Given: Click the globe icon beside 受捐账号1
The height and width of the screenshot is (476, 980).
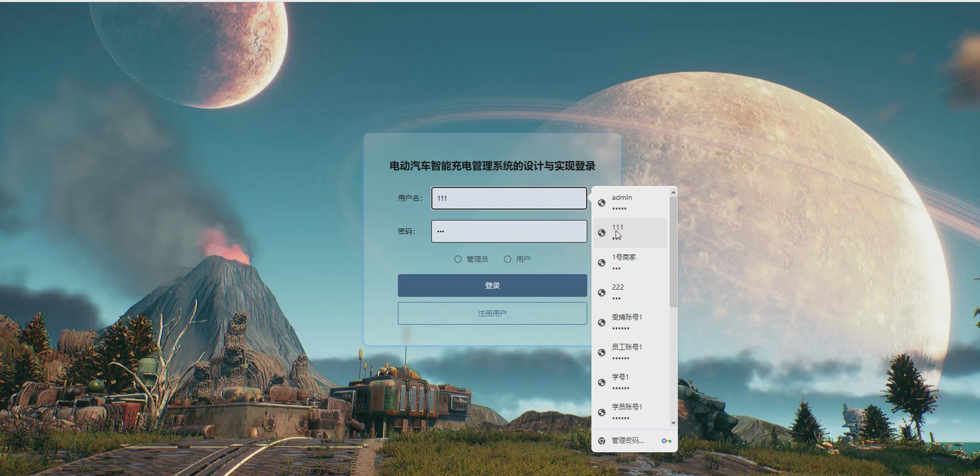Looking at the screenshot, I should (x=602, y=322).
